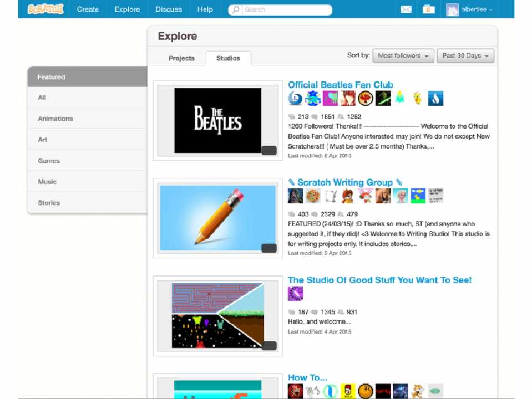
Task: Click first curator avatar in Beatles Fan Club
Action: [295, 99]
